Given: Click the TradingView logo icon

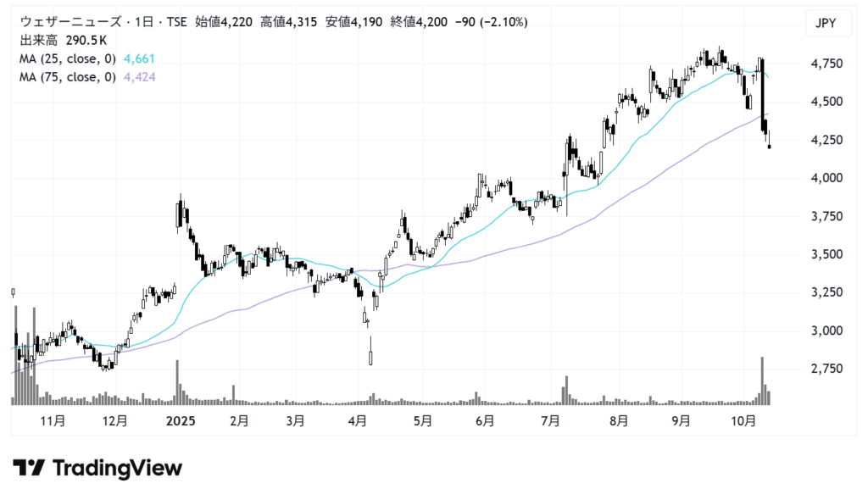Looking at the screenshot, I should 30,468.
